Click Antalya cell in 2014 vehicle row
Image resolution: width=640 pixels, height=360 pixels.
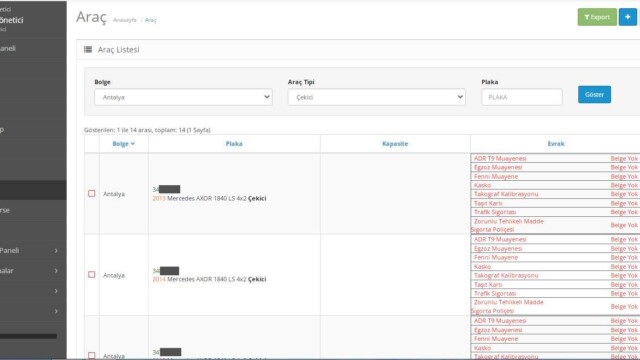(x=114, y=276)
